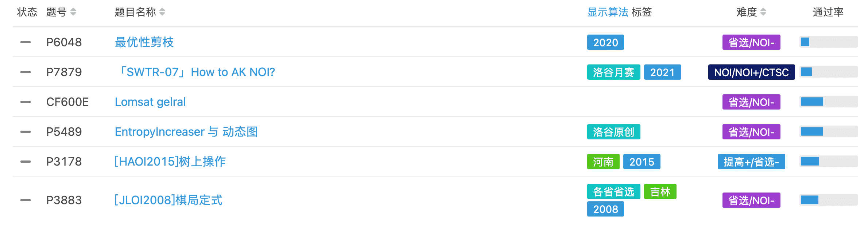Open problem 最优性剪枝
The height and width of the screenshot is (230, 868).
(144, 42)
